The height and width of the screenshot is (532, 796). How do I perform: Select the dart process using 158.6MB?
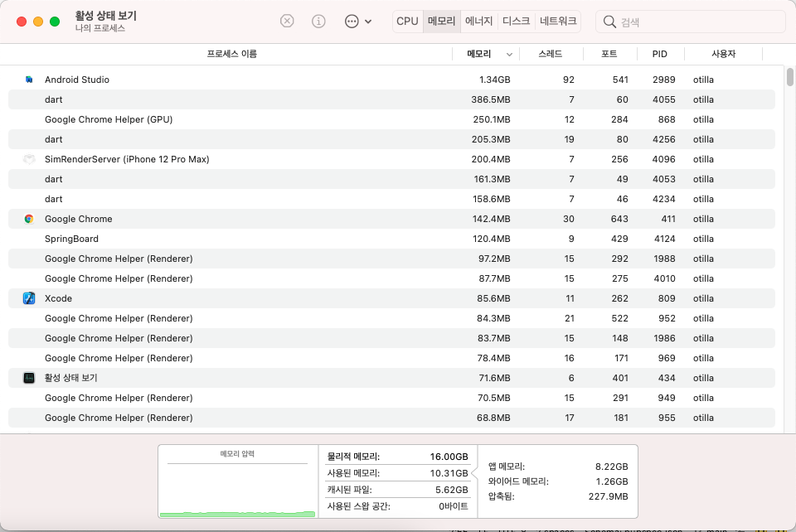pos(391,199)
